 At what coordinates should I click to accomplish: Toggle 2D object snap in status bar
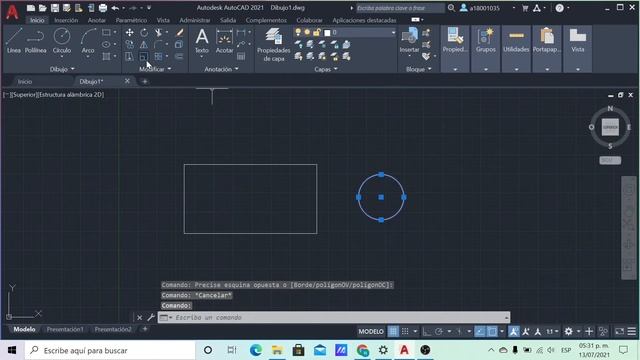pos(492,331)
